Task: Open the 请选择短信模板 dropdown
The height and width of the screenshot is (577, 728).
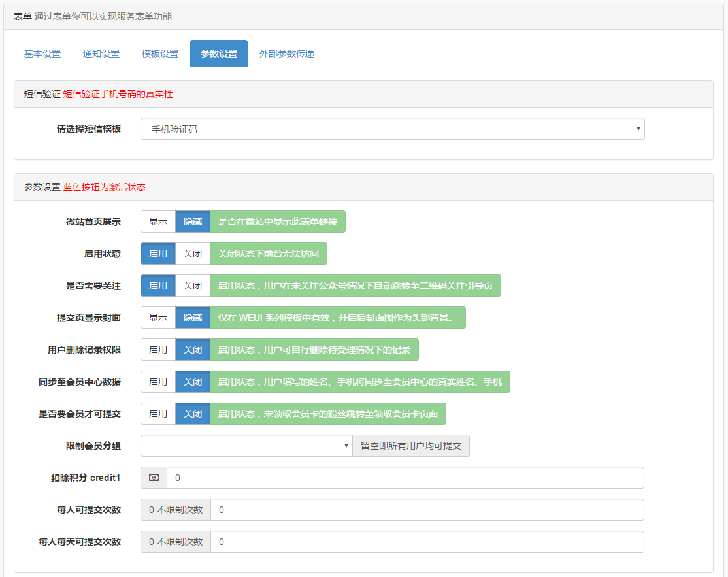Action: tap(392, 129)
